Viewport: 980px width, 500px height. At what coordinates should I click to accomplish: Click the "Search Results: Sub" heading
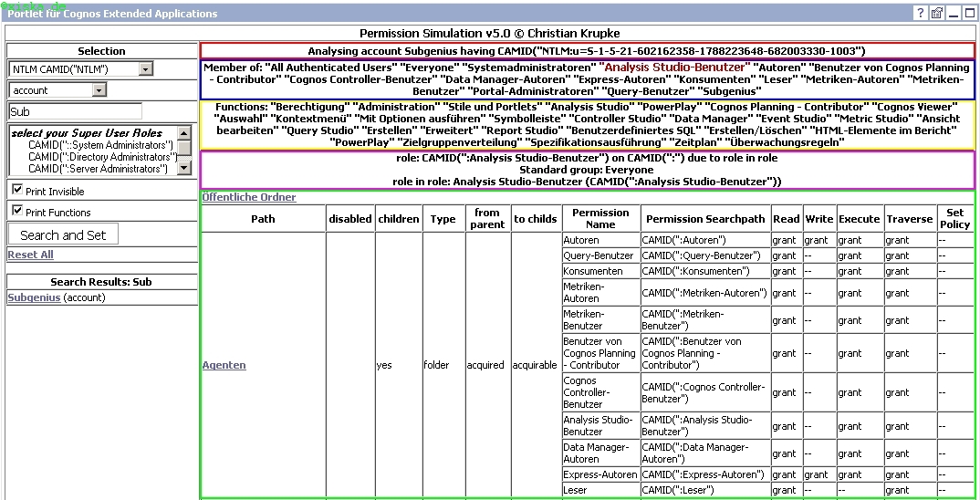point(101,282)
